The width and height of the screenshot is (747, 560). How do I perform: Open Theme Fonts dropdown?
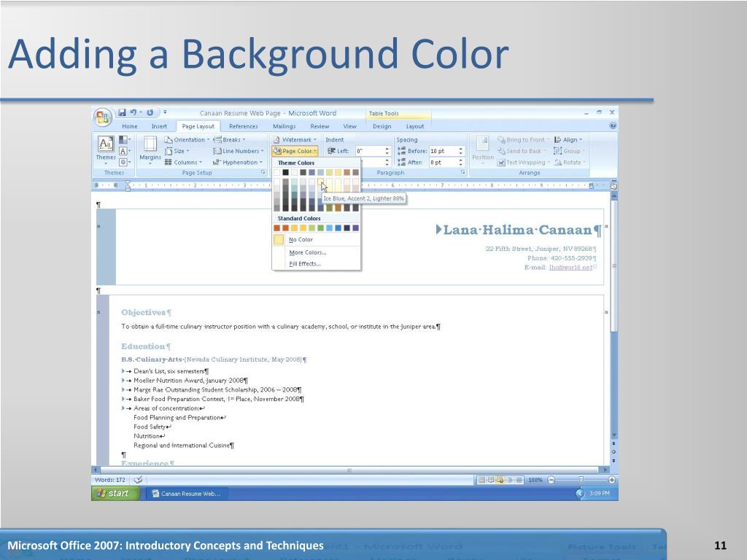[x=124, y=151]
